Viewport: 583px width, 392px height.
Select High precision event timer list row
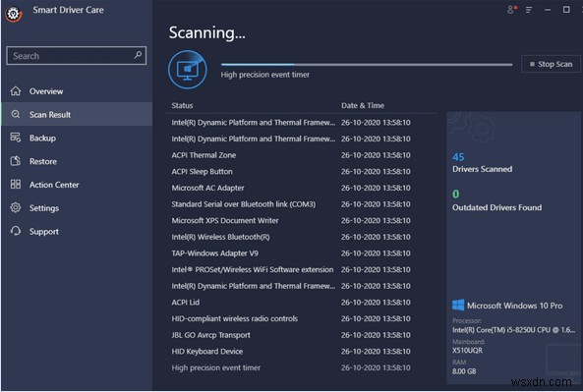pyautogui.click(x=301, y=367)
